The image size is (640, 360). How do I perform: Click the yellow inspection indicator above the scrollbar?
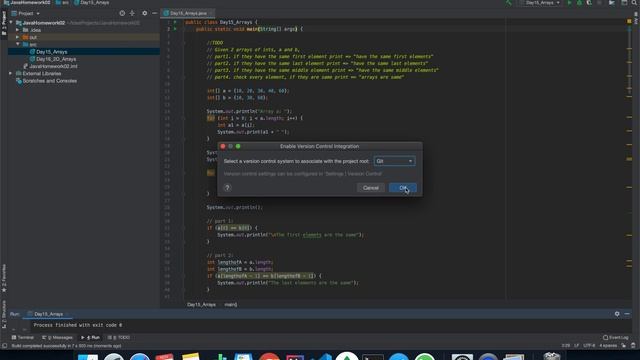(x=629, y=21)
